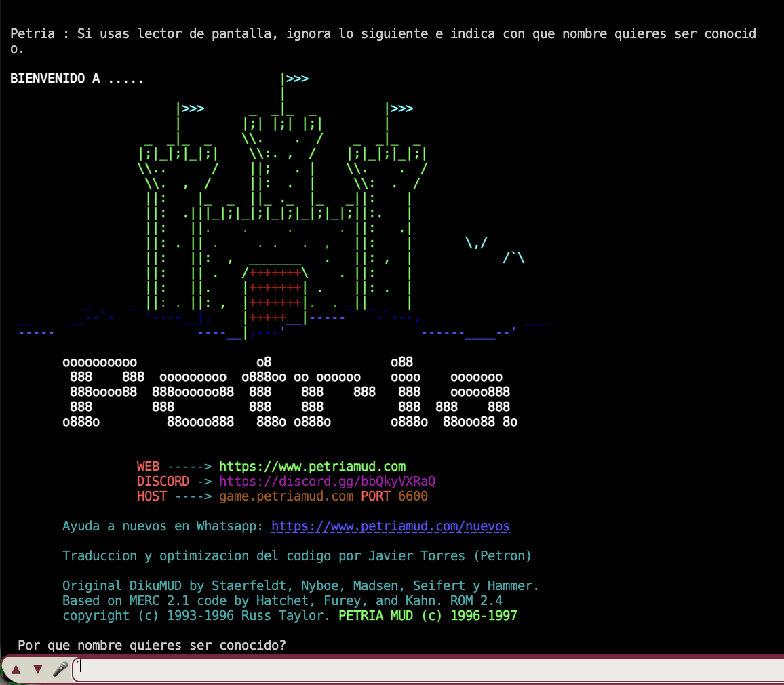
Task: Activate the microphone voice input icon
Action: click(x=60, y=669)
